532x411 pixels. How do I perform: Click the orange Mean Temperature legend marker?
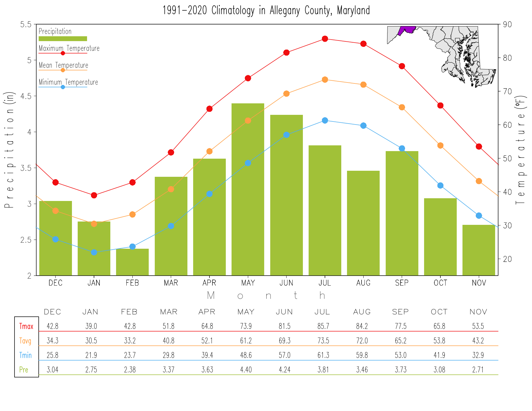tap(63, 70)
